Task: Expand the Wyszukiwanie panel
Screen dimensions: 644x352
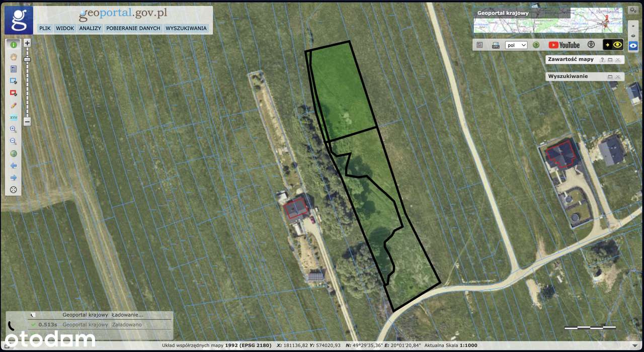Action: click(x=610, y=76)
